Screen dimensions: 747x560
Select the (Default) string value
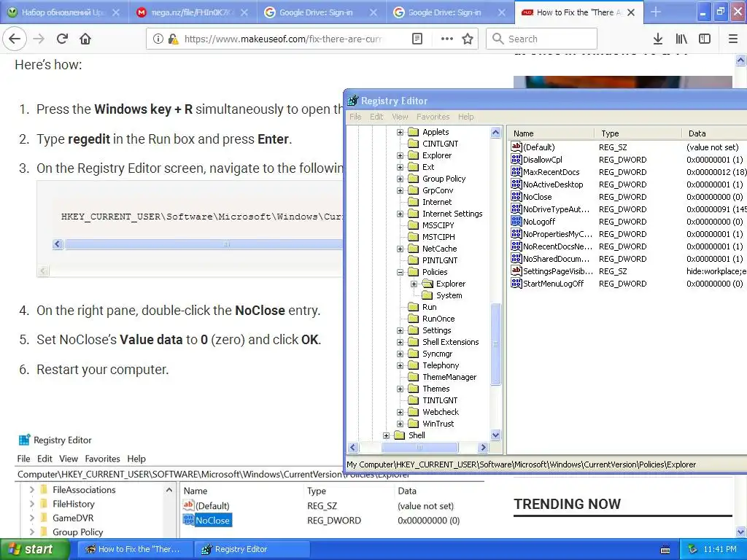539,147
